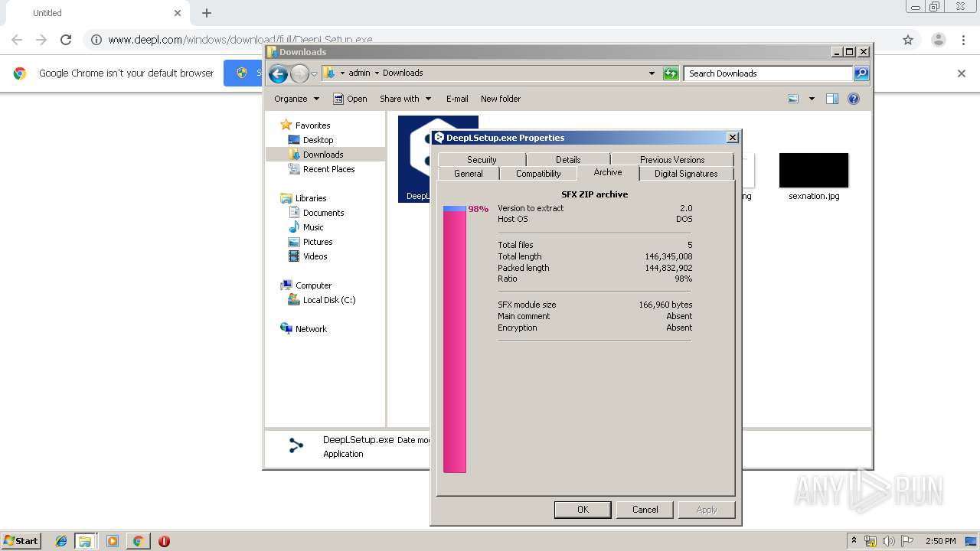The height and width of the screenshot is (551, 980).
Task: Click New folder in the toolbar
Action: 501,99
